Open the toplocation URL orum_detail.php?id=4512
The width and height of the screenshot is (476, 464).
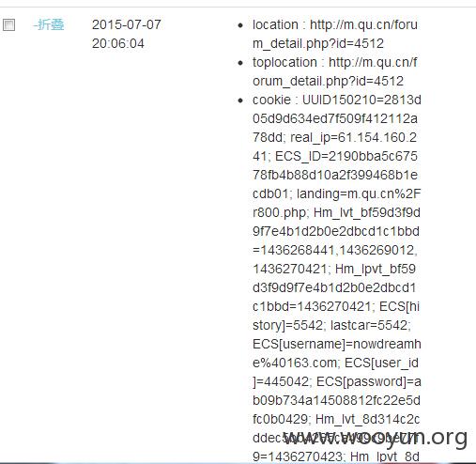coord(328,81)
